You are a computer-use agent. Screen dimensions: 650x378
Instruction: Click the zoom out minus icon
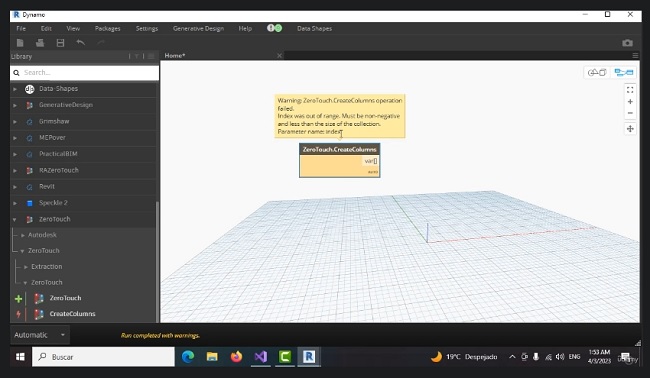point(630,113)
